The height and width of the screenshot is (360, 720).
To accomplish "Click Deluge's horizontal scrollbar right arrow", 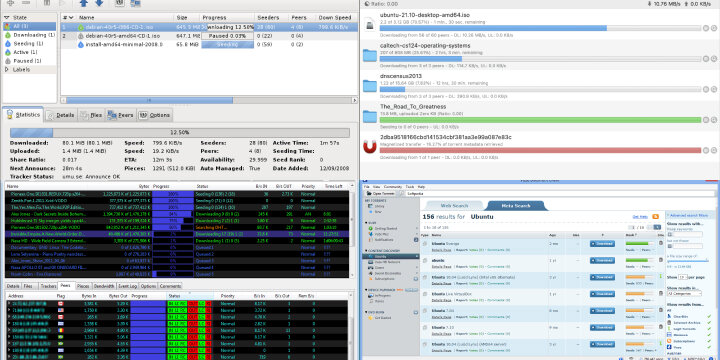I will 354,100.
